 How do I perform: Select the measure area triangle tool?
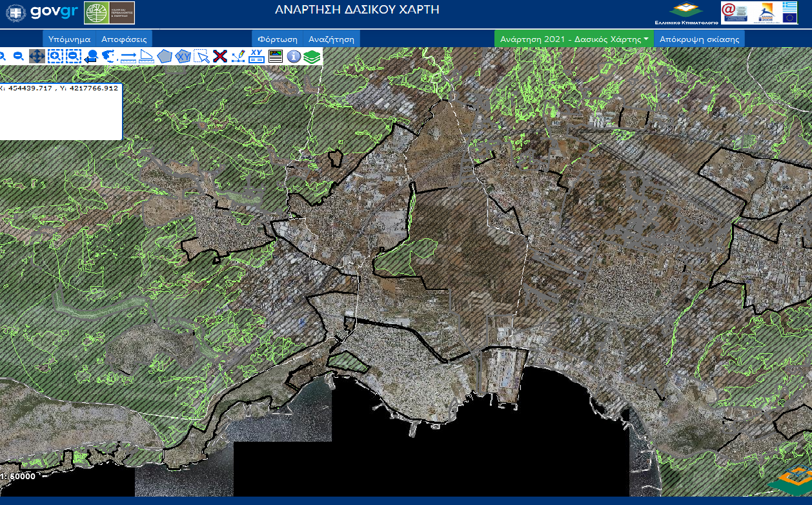[x=147, y=56]
